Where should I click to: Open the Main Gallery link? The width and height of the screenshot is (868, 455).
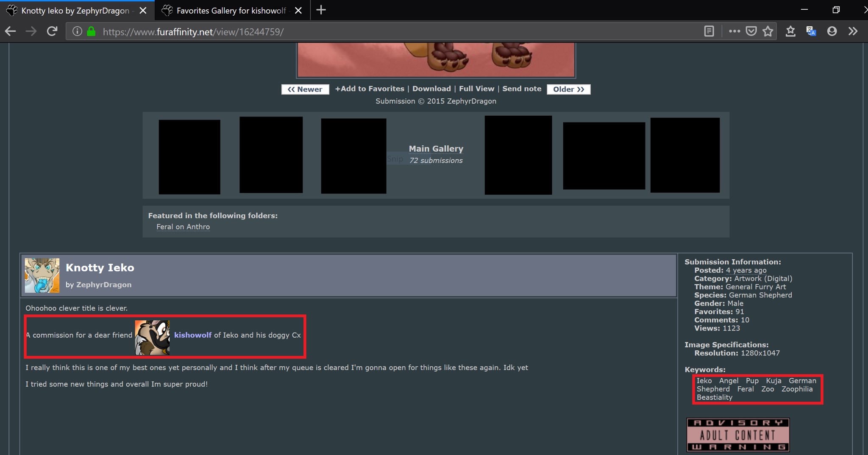[x=436, y=149]
